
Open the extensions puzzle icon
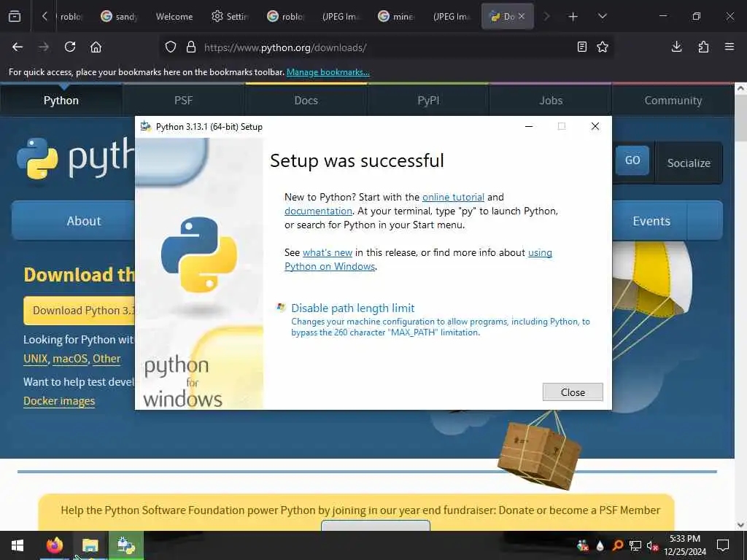point(703,47)
